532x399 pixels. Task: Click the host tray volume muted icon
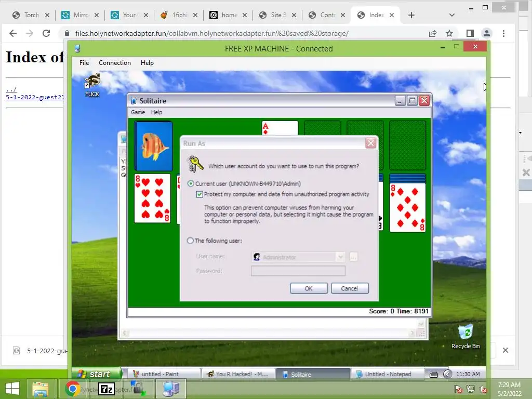[x=483, y=389]
